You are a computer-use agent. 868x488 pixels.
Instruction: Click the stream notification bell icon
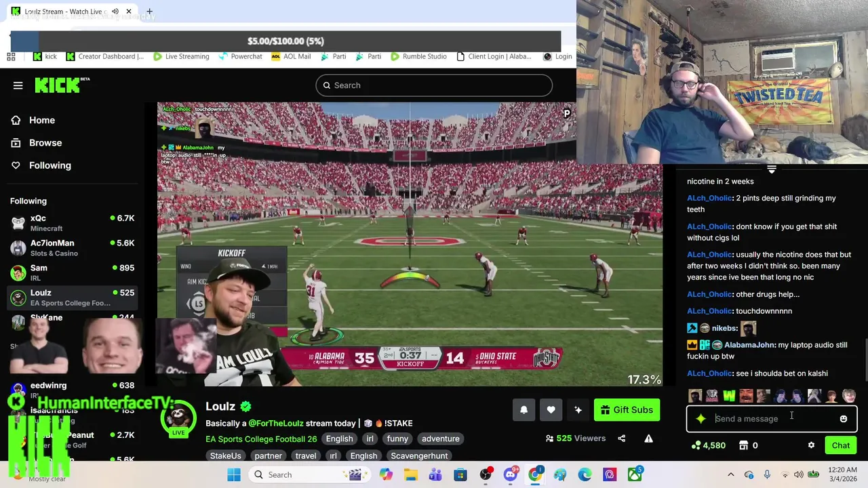(x=524, y=410)
